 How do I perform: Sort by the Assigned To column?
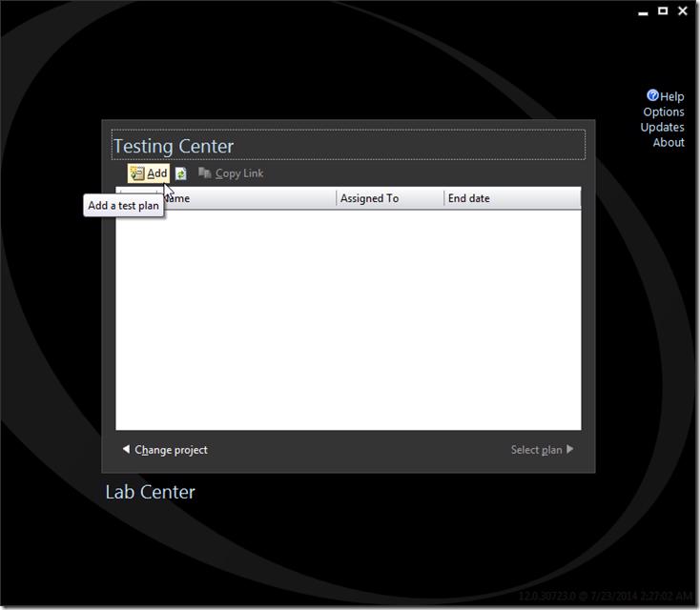tap(390, 198)
